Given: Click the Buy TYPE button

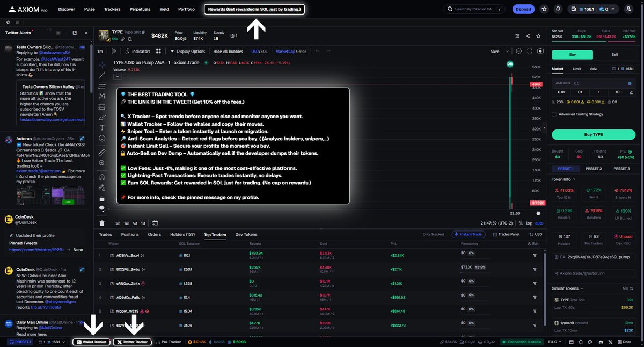Looking at the screenshot, I should pyautogui.click(x=594, y=134).
